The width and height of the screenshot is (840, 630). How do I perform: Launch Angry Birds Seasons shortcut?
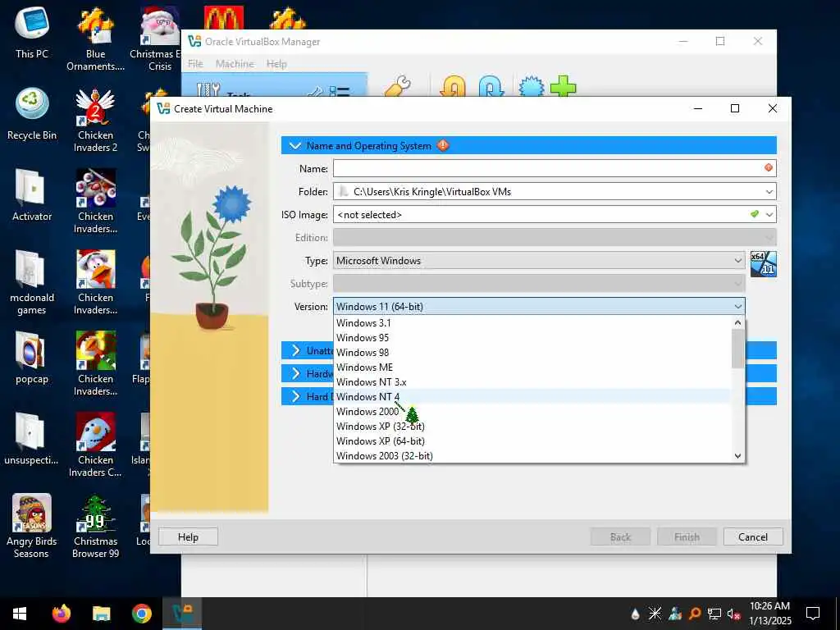[x=32, y=526]
